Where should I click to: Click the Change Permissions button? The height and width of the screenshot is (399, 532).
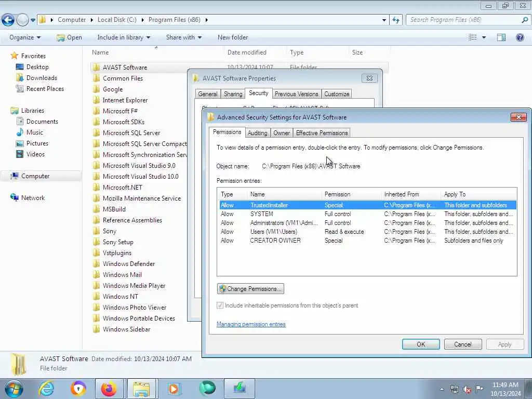tap(250, 289)
